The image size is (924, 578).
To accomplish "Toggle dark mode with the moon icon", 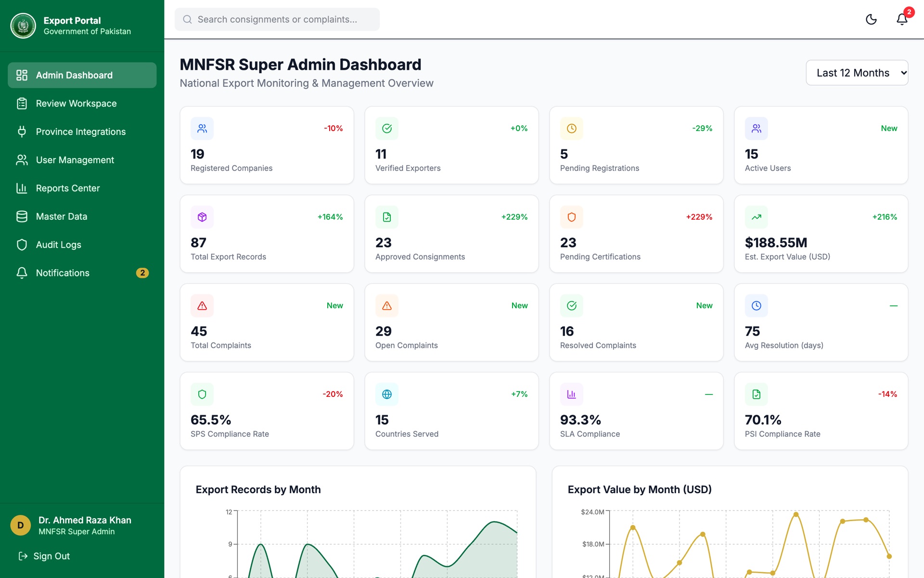I will click(871, 19).
